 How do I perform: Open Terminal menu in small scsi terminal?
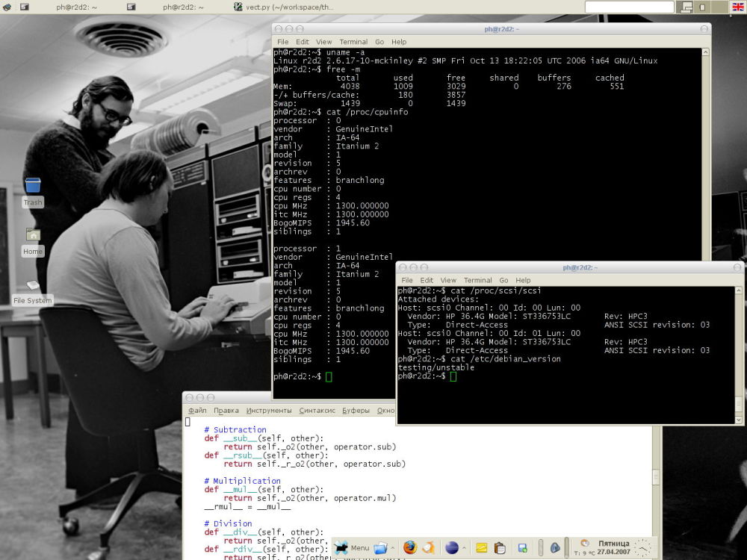coord(478,281)
